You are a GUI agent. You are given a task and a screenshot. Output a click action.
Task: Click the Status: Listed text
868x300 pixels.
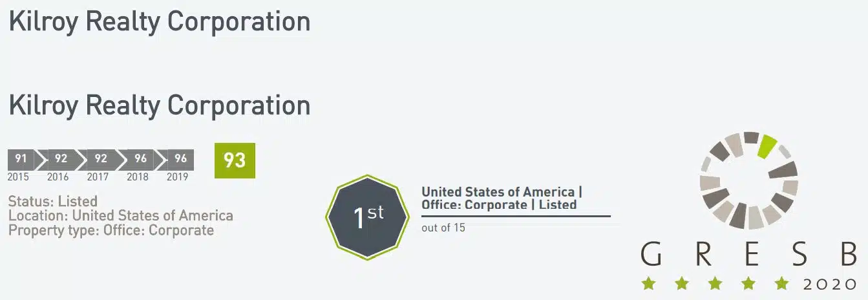[53, 201]
